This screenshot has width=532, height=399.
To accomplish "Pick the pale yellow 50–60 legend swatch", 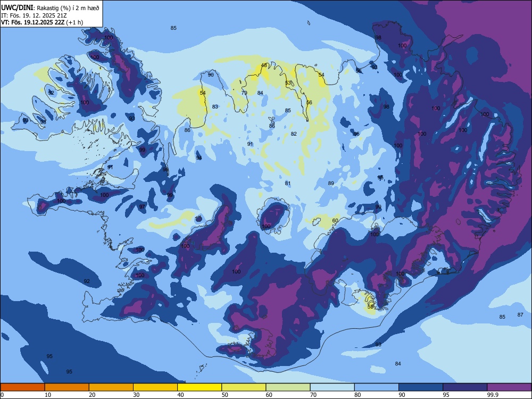I will point(244,387).
